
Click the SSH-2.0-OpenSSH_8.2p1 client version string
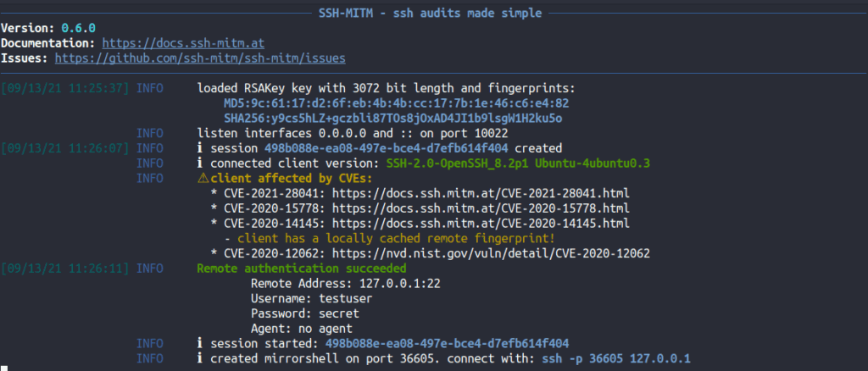[x=518, y=163]
